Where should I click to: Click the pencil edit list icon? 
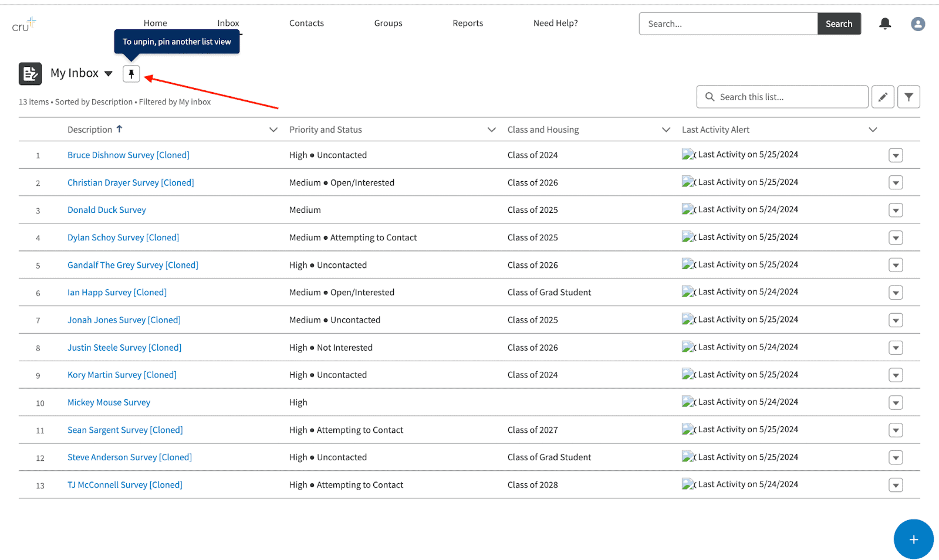[x=883, y=97]
